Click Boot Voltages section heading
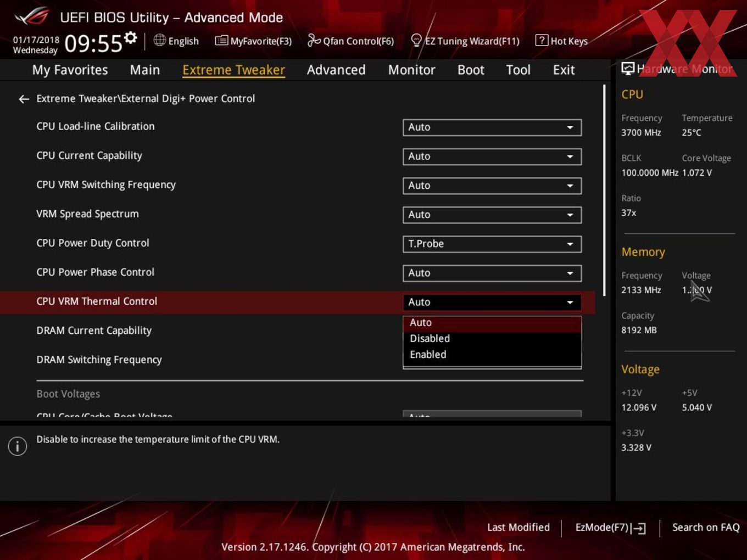Image resolution: width=747 pixels, height=560 pixels. point(68,394)
